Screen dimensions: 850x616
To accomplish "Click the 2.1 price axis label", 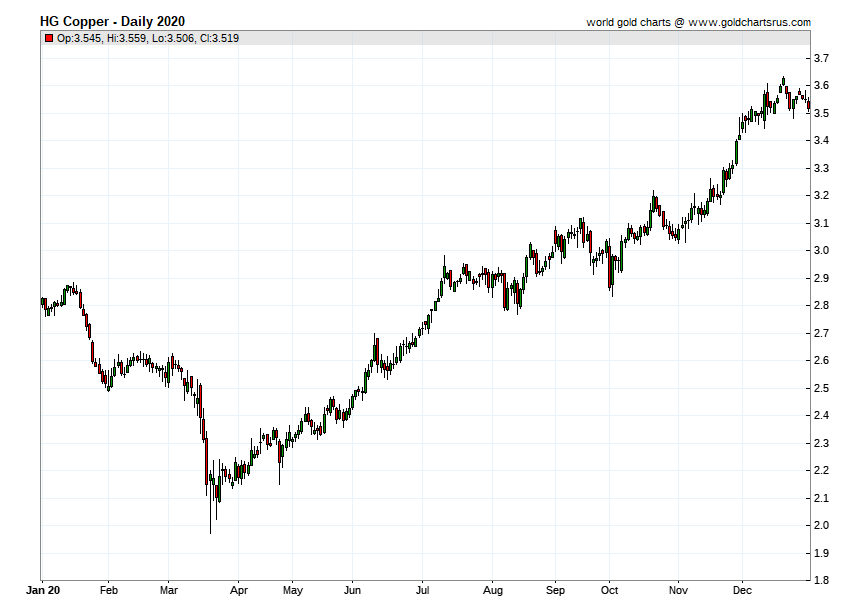I will pyautogui.click(x=821, y=498).
